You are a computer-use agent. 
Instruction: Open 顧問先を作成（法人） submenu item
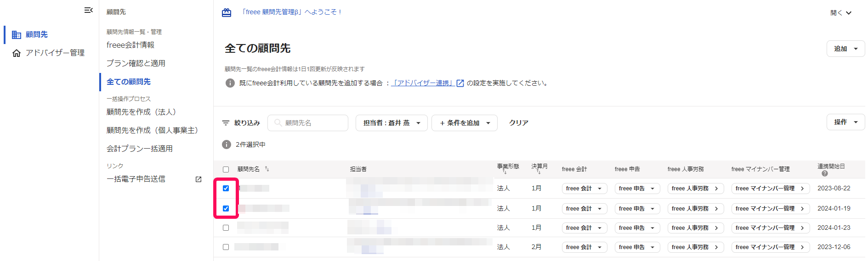141,112
